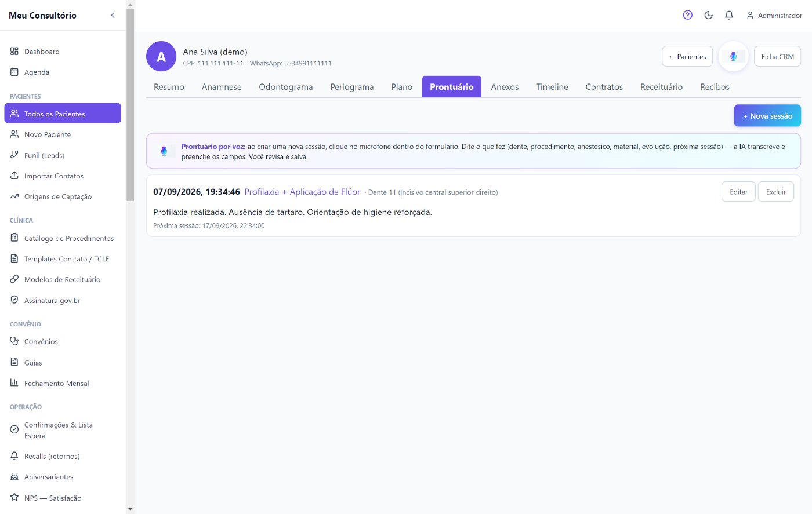Image resolution: width=812 pixels, height=514 pixels.
Task: Toggle dark mode with the moon icon
Action: point(709,15)
